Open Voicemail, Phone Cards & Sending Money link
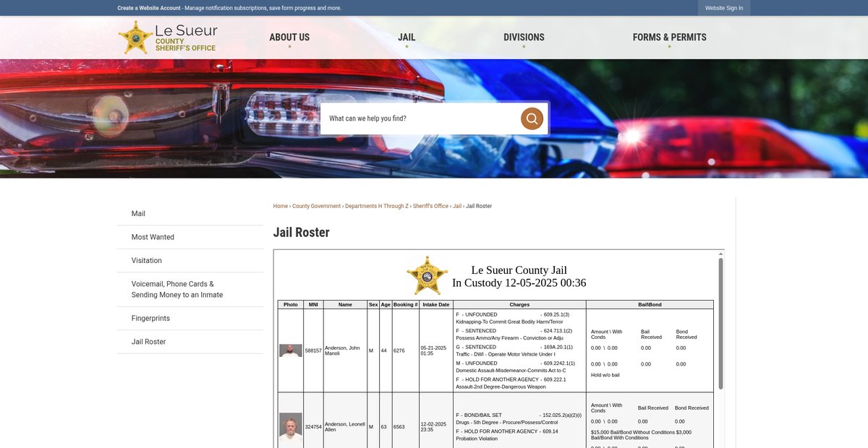The width and height of the screenshot is (868, 448). pyautogui.click(x=190, y=289)
